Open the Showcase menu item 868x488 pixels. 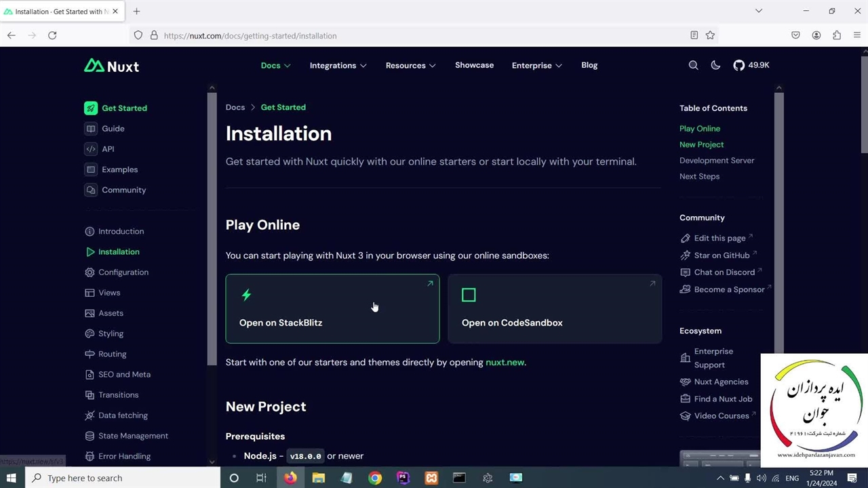[x=474, y=65]
